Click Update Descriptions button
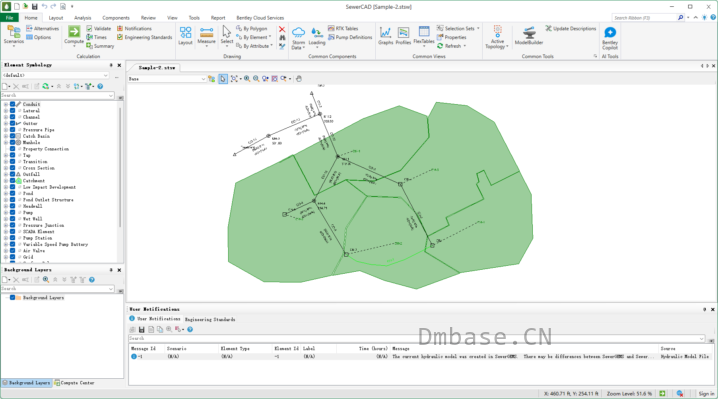This screenshot has height=399, width=718. point(571,28)
